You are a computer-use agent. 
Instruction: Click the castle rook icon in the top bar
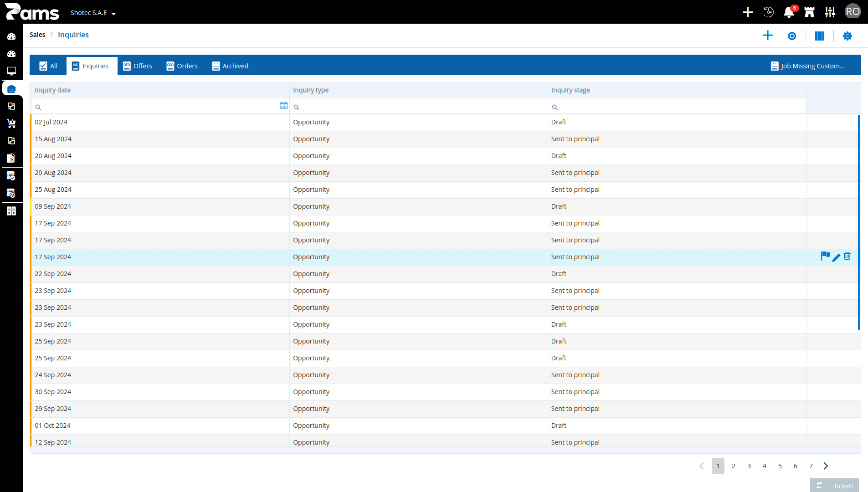tap(810, 12)
